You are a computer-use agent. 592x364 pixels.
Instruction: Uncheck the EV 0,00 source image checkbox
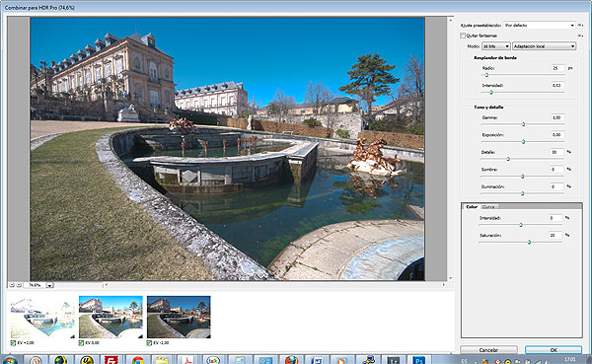click(x=81, y=343)
